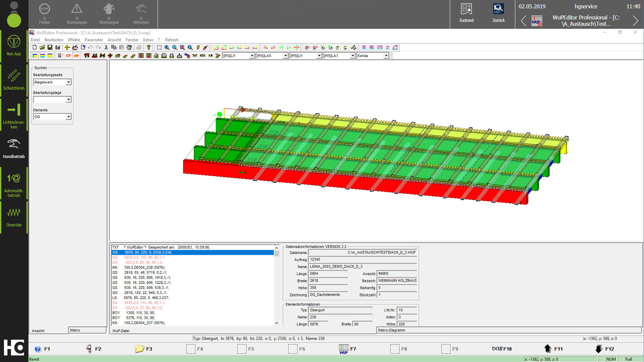Open the Bearbeitungslage dropdown
Screen dimensions: 644x362
point(68,99)
